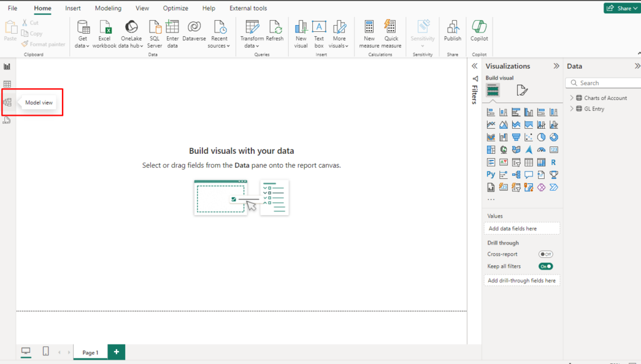Viewport: 641px width, 364px height.
Task: Open Table view from the left sidebar
Action: tap(6, 83)
